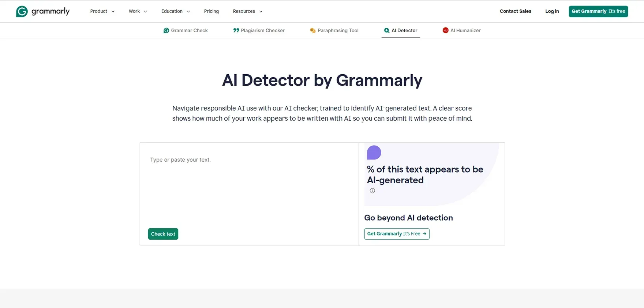Click the Plagiarism Checker quote icon

pos(236,30)
